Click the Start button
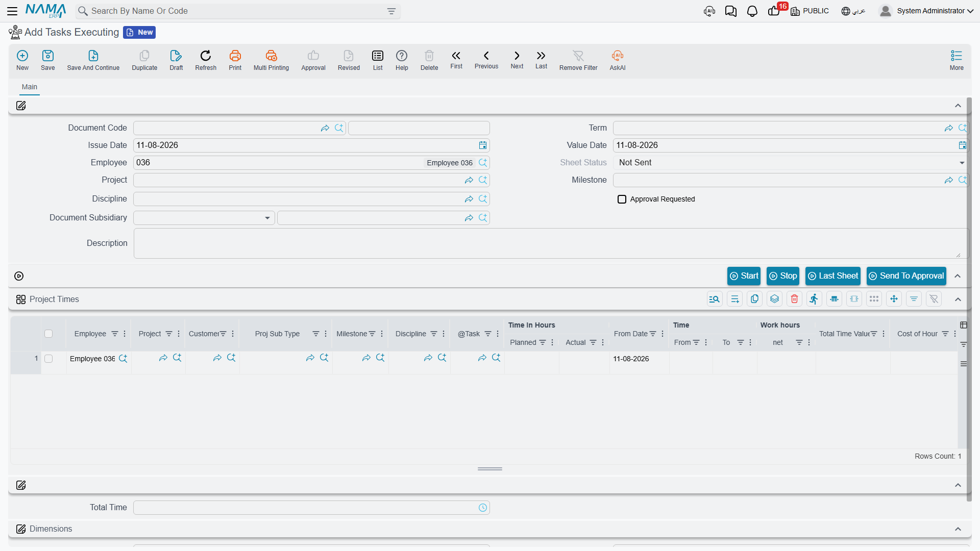This screenshot has height=551, width=980. pos(744,276)
